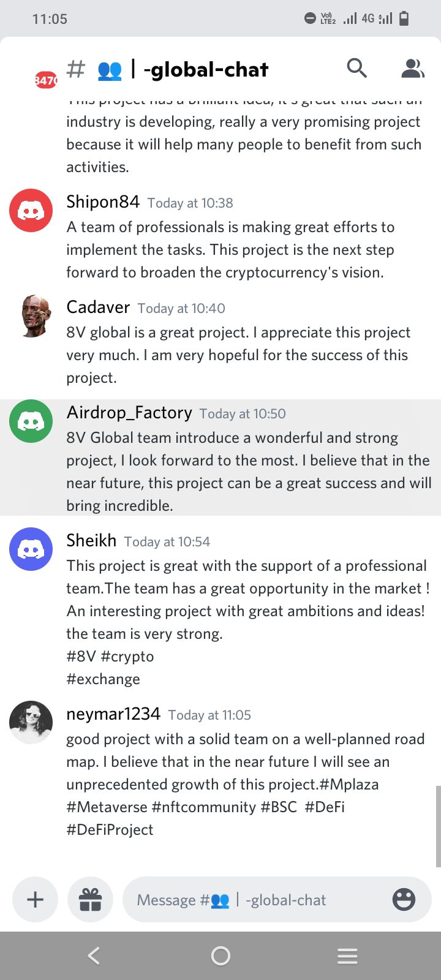
Task: Tap the plus attachment button
Action: tap(36, 899)
